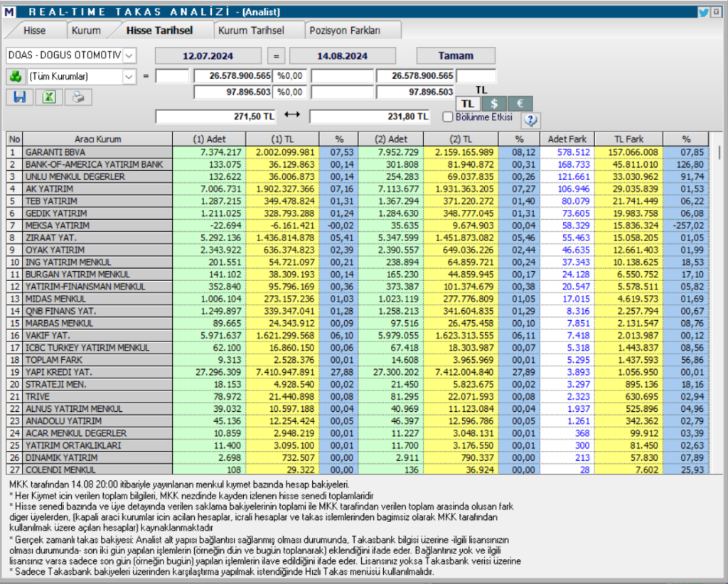Screen dimensions: 728x584
Task: Open the 12.07.2024 start date picker
Action: tap(208, 55)
